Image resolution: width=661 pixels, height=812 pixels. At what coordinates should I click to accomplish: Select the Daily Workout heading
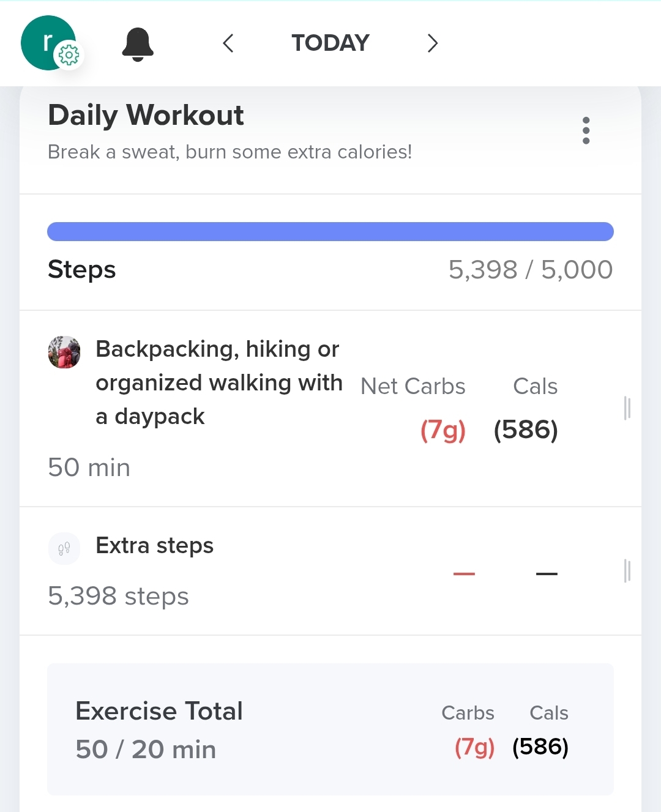point(146,116)
